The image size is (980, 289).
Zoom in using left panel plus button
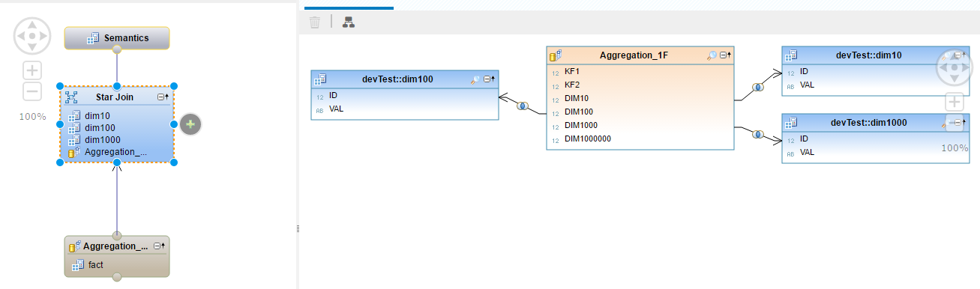(x=32, y=71)
